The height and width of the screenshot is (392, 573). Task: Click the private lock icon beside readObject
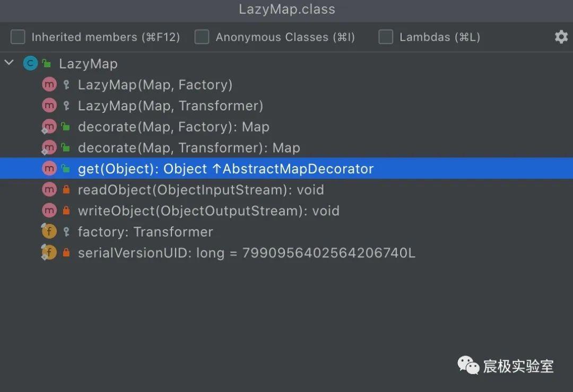[66, 189]
